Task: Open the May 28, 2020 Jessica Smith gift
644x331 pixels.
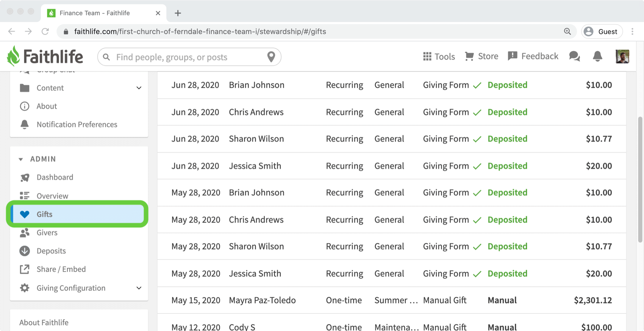Action: point(392,273)
